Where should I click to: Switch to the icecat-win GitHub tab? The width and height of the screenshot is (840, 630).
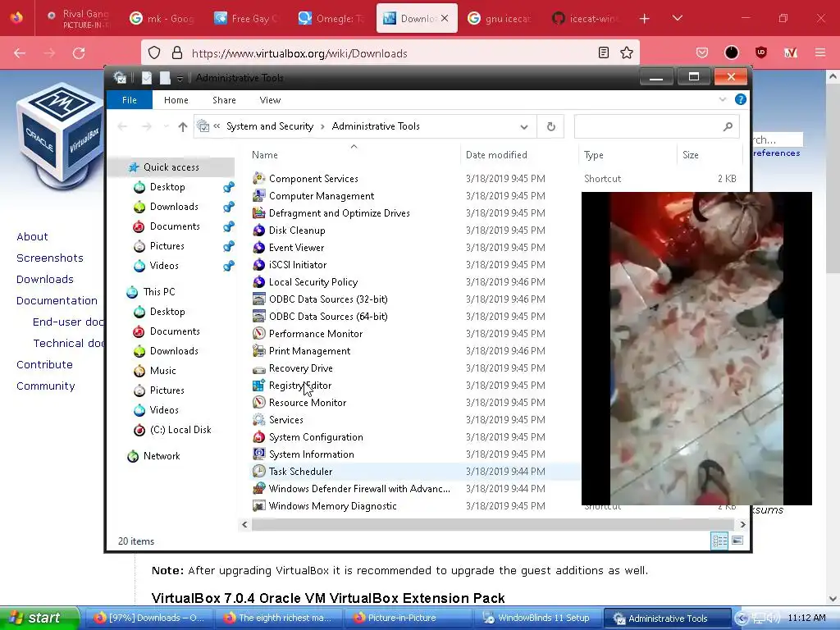585,19
